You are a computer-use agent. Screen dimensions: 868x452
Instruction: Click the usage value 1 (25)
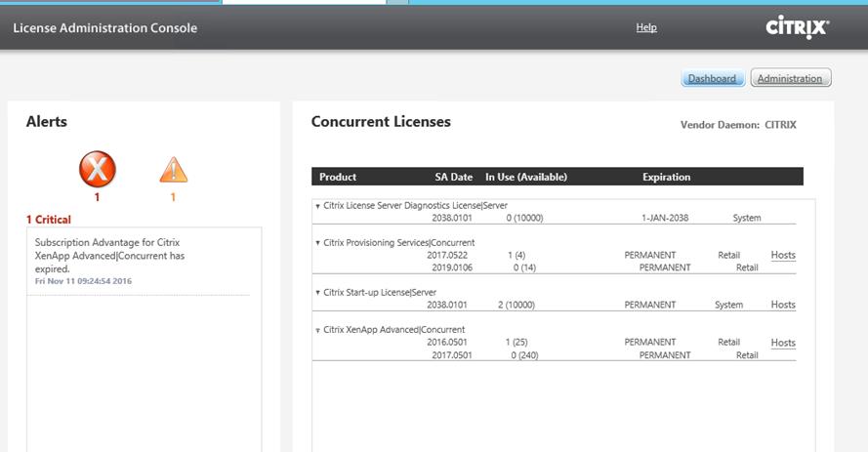pyautogui.click(x=516, y=342)
